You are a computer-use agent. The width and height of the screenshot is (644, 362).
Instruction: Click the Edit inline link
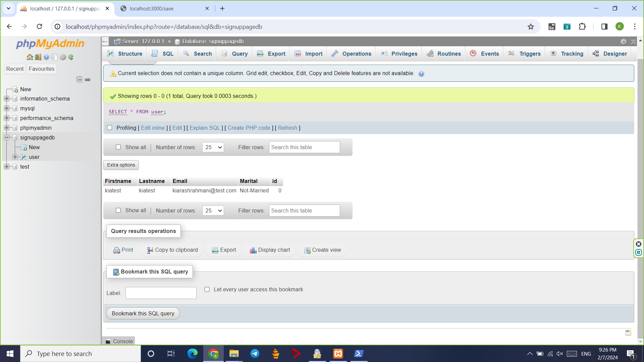pos(153,128)
